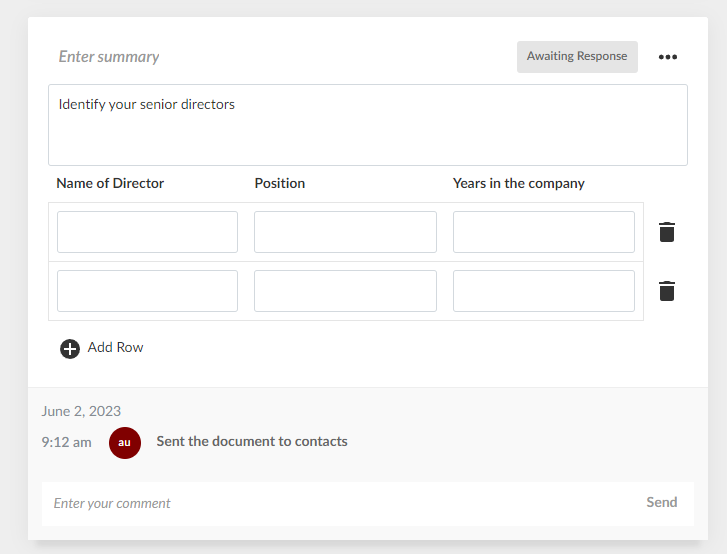Click the Add Row label
This screenshot has width=727, height=554.
tap(115, 348)
